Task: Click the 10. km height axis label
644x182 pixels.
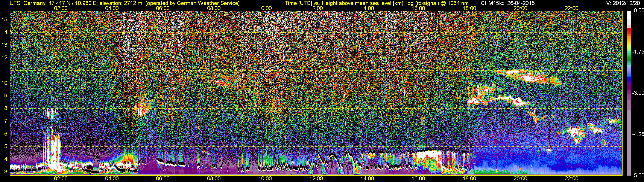Action: [5, 83]
